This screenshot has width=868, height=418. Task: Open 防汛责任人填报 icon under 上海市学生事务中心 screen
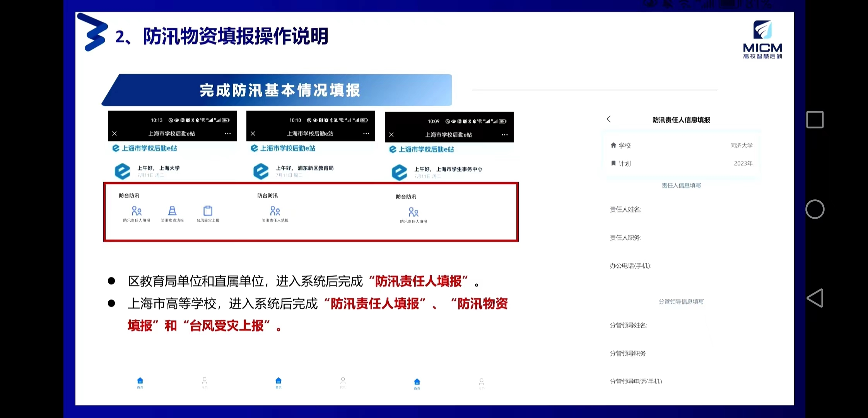coord(413,213)
